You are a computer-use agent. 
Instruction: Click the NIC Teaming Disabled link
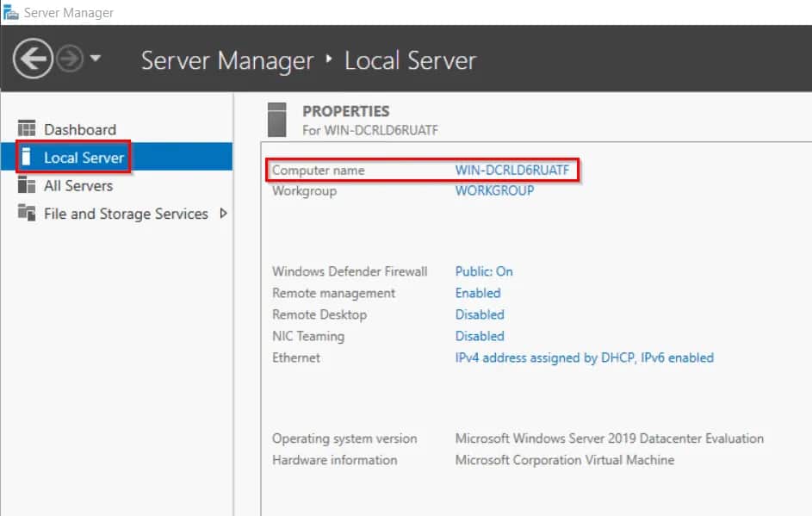[x=480, y=336]
